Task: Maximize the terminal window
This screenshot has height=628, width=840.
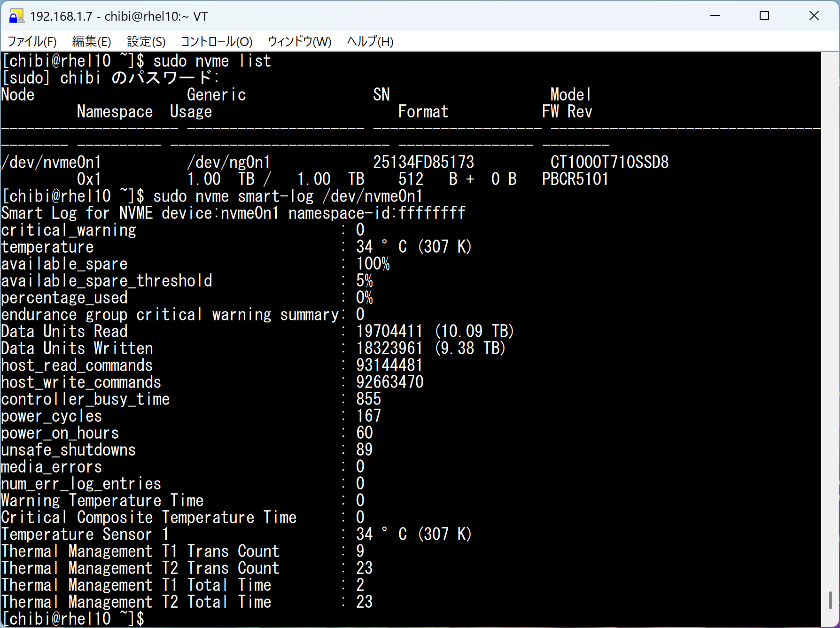Action: 764,16
